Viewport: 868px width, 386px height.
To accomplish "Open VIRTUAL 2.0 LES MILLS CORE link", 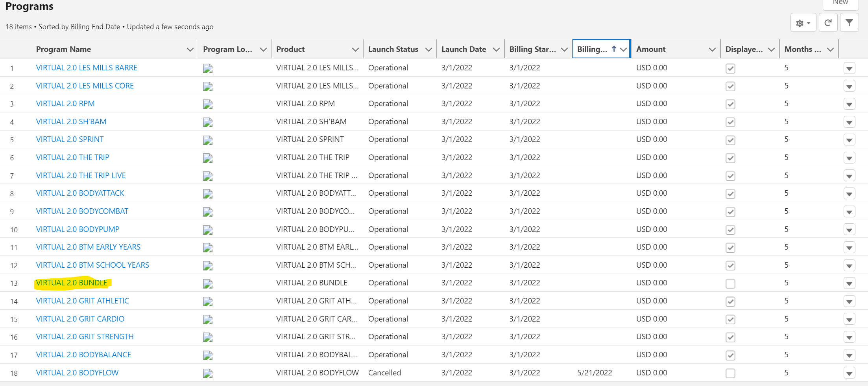I will [85, 86].
